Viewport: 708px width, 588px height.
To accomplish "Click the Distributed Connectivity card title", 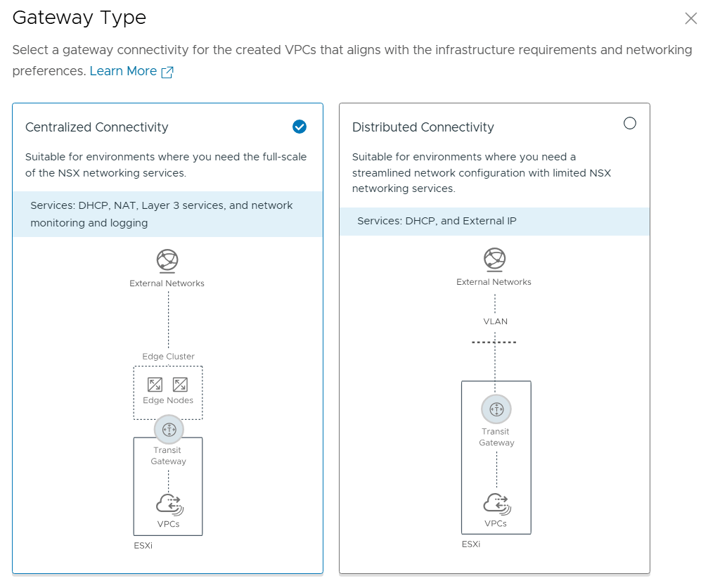I will point(423,127).
